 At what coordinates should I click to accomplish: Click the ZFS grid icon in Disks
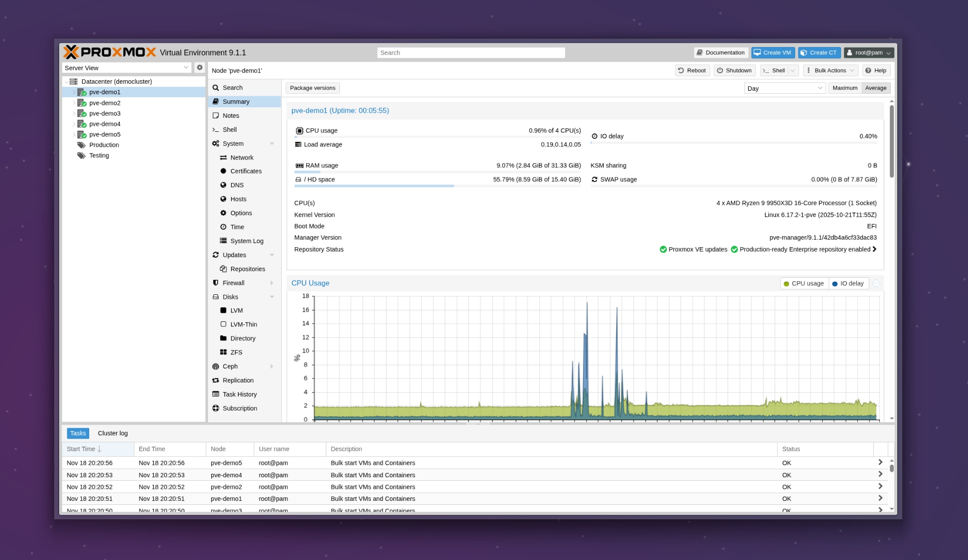[224, 352]
